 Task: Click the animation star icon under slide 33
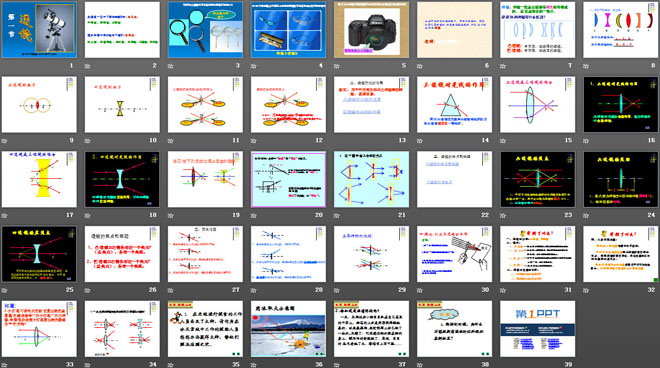pos(5,365)
